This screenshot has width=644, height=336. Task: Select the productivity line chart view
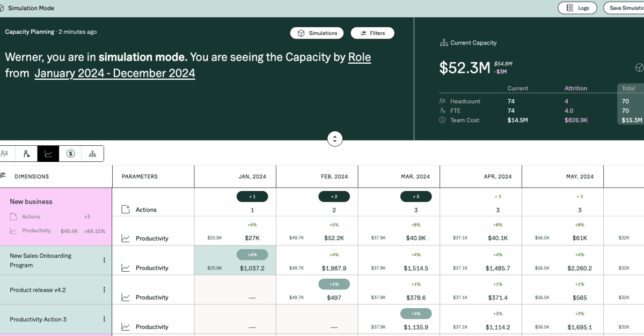pyautogui.click(x=48, y=154)
